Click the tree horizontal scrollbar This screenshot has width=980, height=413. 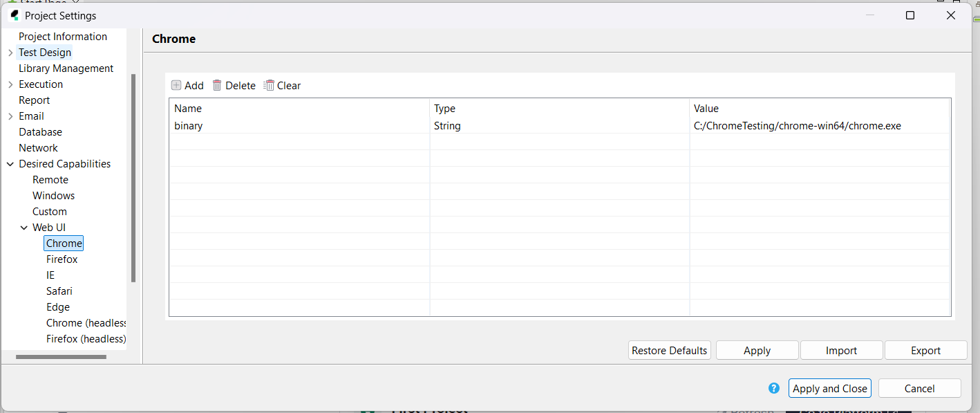tap(61, 357)
